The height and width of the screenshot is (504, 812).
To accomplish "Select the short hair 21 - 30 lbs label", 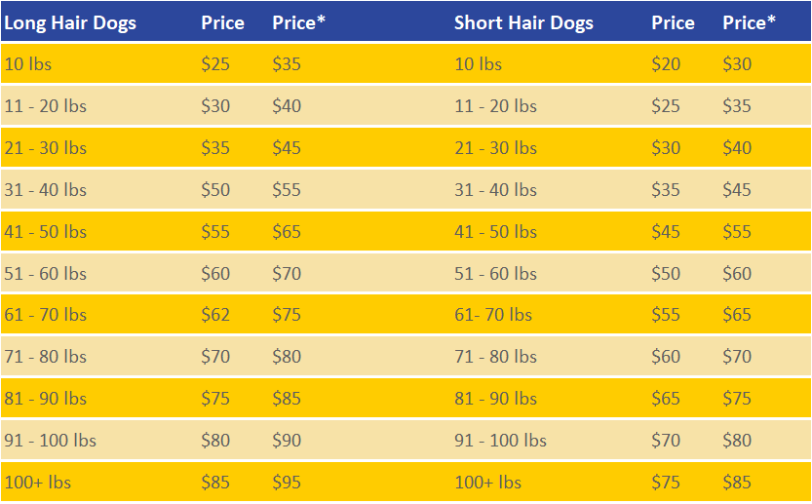I will 495,148.
